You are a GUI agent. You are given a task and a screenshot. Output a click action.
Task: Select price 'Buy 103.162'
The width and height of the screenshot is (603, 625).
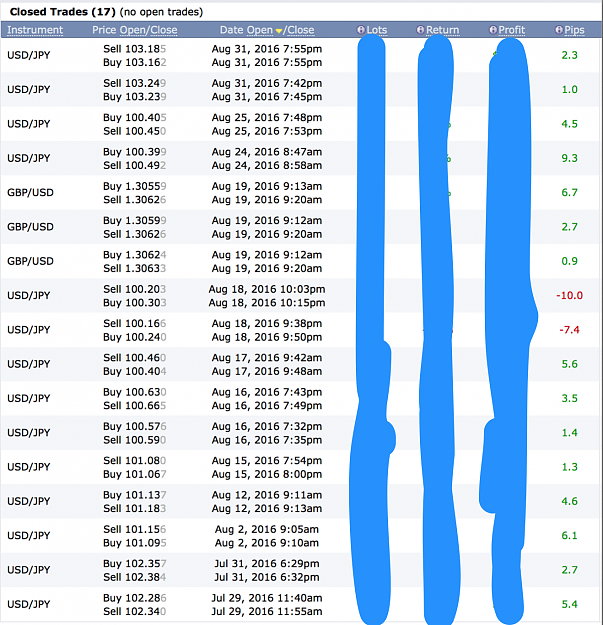pos(135,62)
